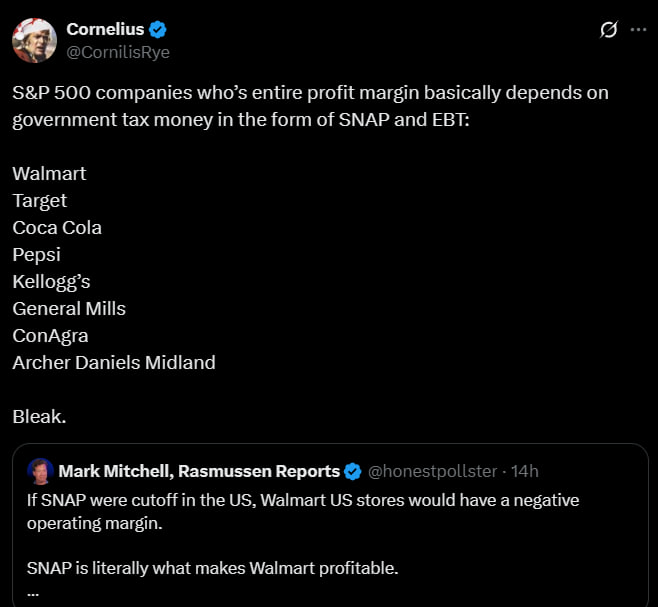The image size is (658, 607).
Task: Open the Cornelius display name link
Action: (103, 30)
